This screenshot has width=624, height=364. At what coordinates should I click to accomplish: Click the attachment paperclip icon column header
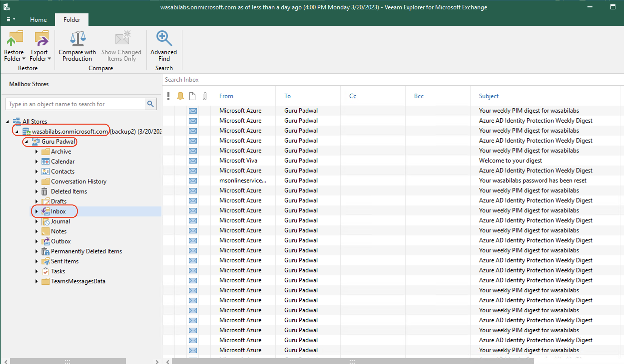[x=205, y=96]
